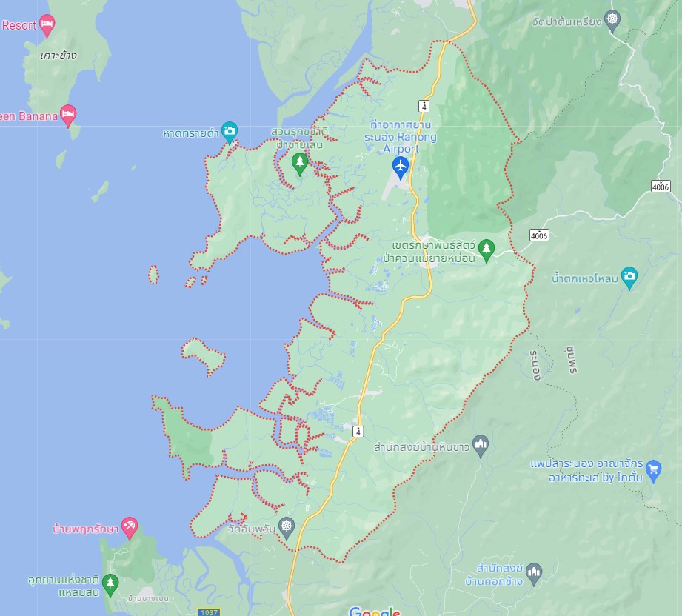Click the wildlife sanctuary tree pin ป่าควนแม่ยายหม่อน
682x616 pixels.
click(487, 250)
